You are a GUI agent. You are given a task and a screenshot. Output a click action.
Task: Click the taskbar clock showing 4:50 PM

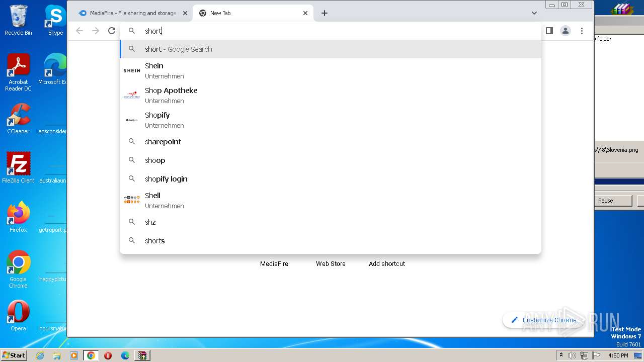point(618,355)
